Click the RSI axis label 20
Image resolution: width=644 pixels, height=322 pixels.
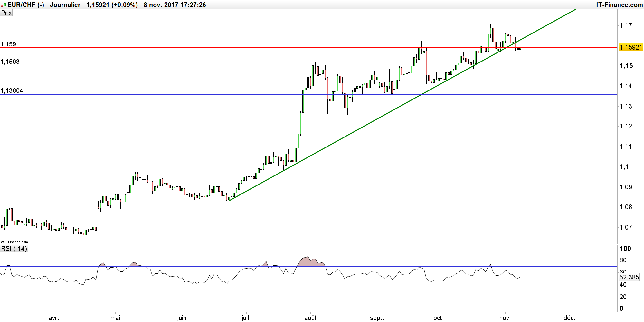[x=623, y=297]
